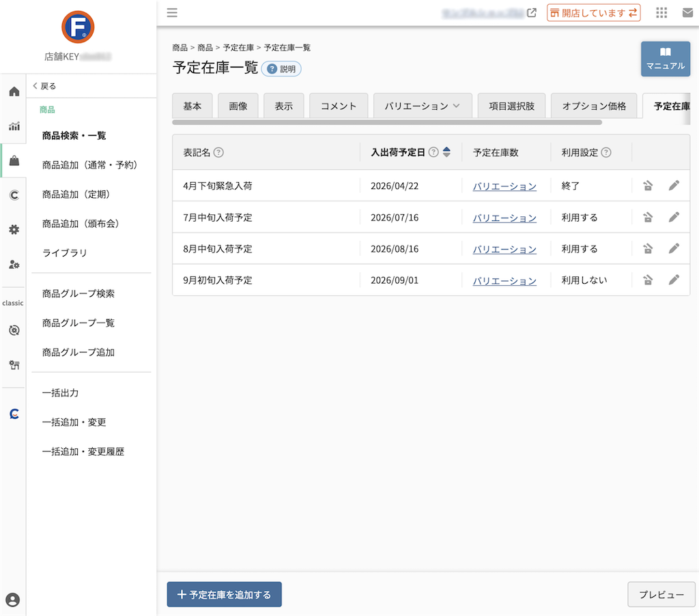This screenshot has width=699, height=616.
Task: Edit the 8月中旬入荷予定 row with pencil
Action: point(674,248)
